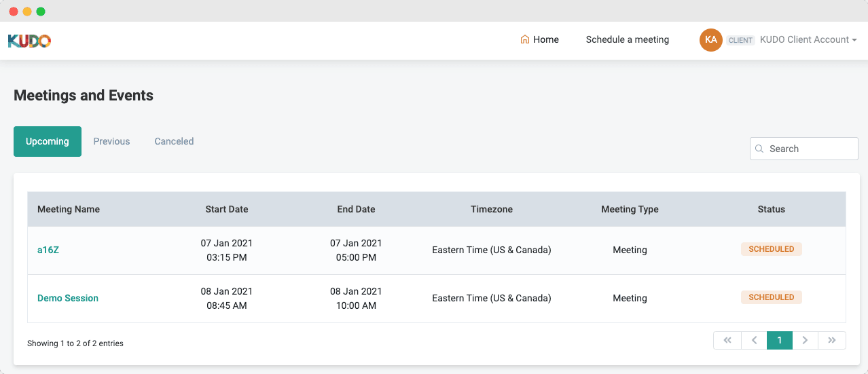The height and width of the screenshot is (374, 868).
Task: Select the Upcoming tab
Action: tap(48, 141)
